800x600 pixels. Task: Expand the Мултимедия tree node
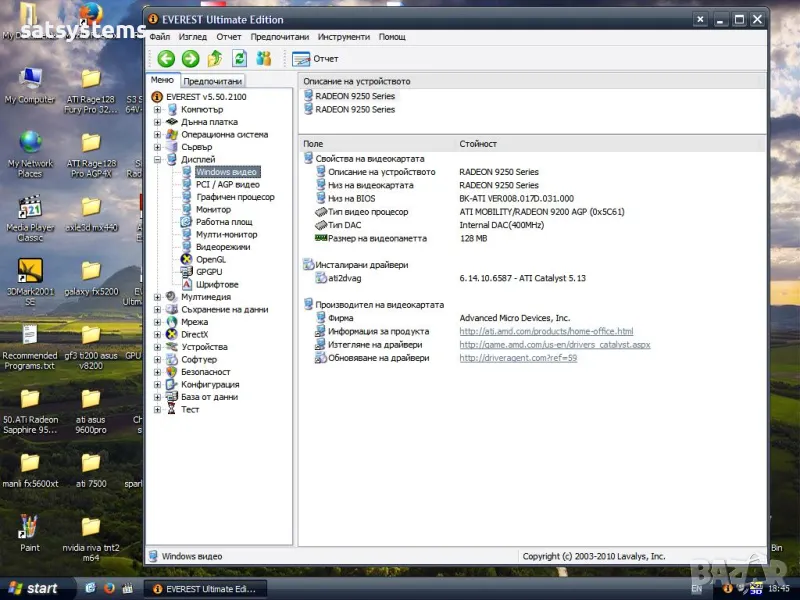tap(157, 297)
